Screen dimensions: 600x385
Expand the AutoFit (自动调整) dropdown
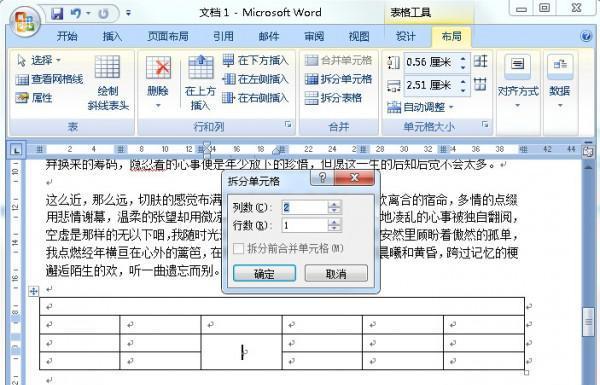420,107
